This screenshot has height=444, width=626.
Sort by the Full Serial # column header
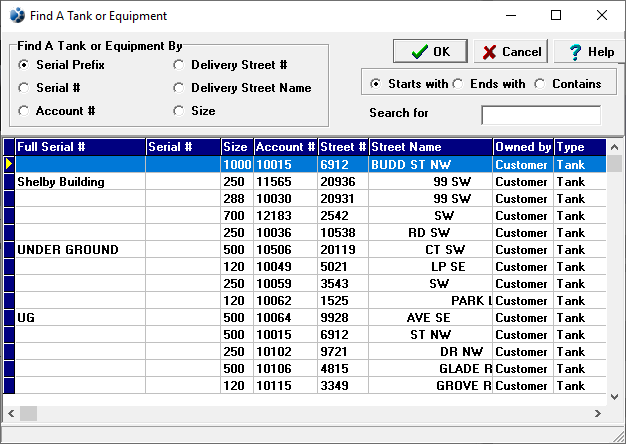(x=80, y=147)
